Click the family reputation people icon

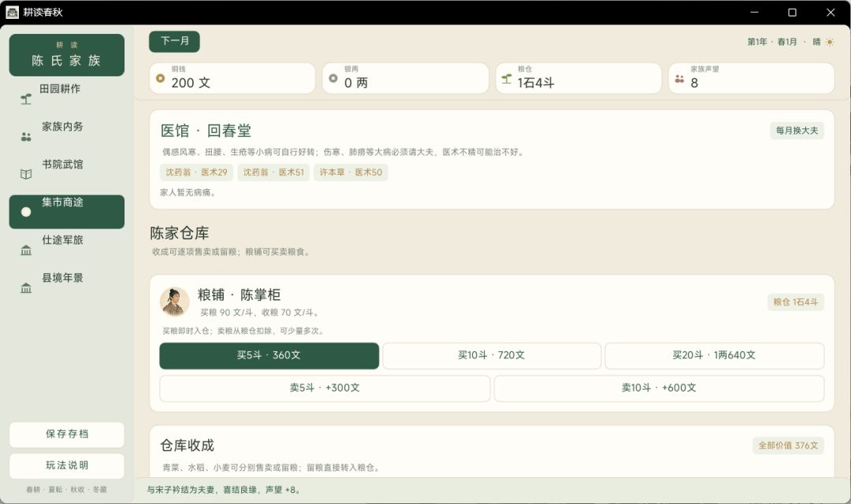[679, 79]
